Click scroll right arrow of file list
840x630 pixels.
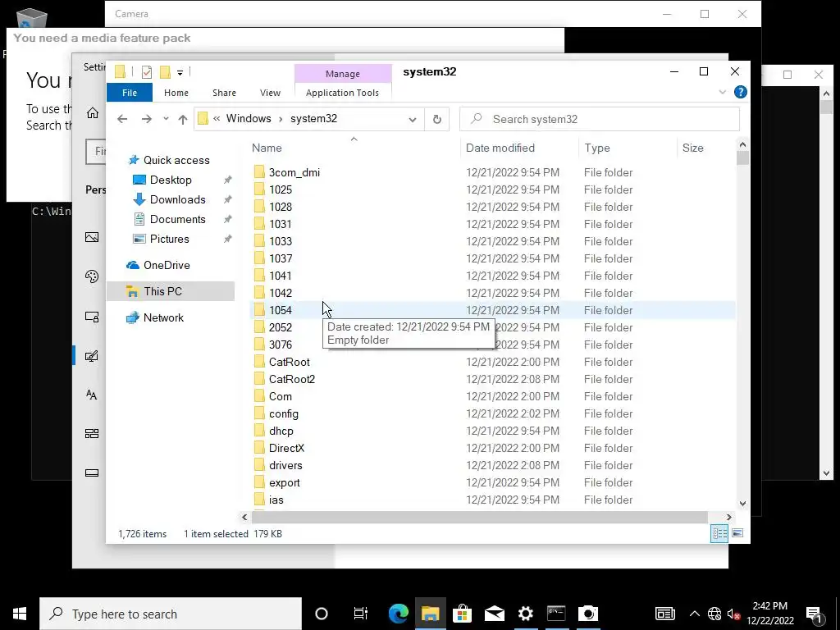[728, 517]
